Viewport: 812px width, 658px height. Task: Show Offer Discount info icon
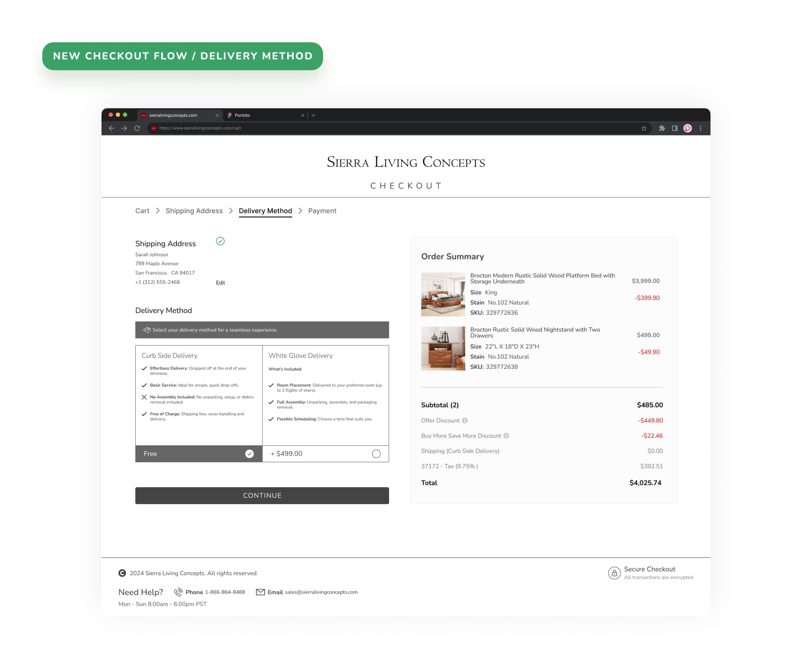[x=465, y=420]
